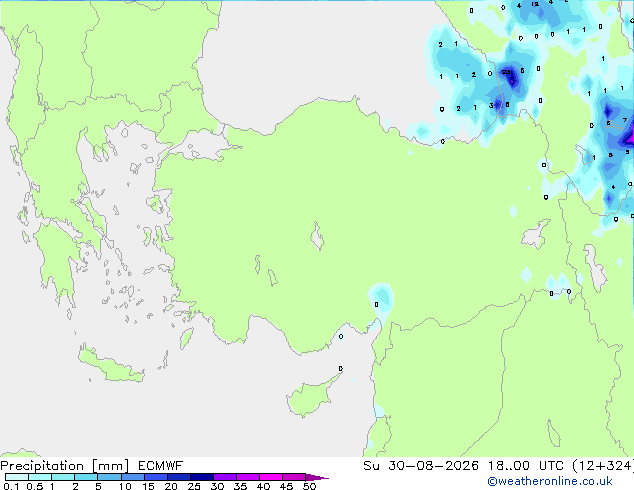Click the 10–15 mm legend color box
This screenshot has width=634, height=490.
tap(132, 477)
